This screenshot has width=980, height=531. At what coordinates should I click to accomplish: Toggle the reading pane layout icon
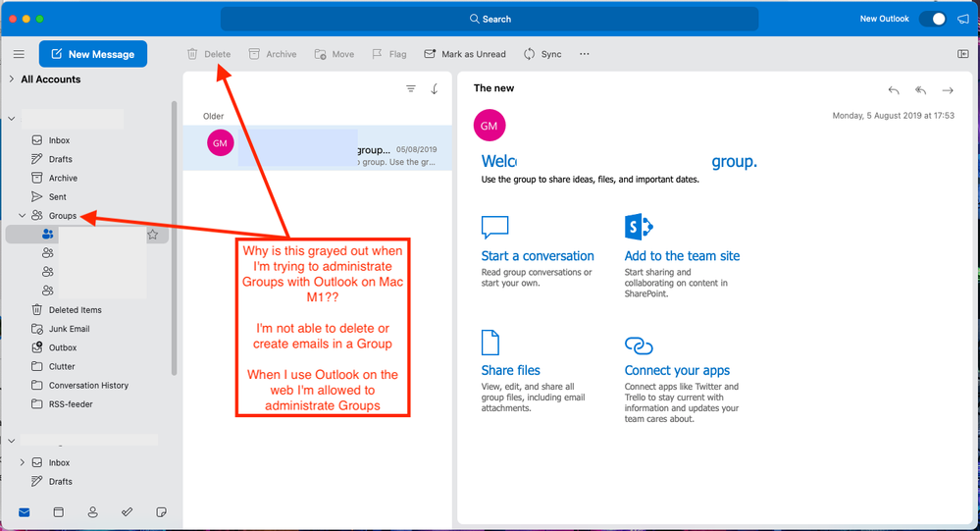tap(963, 54)
